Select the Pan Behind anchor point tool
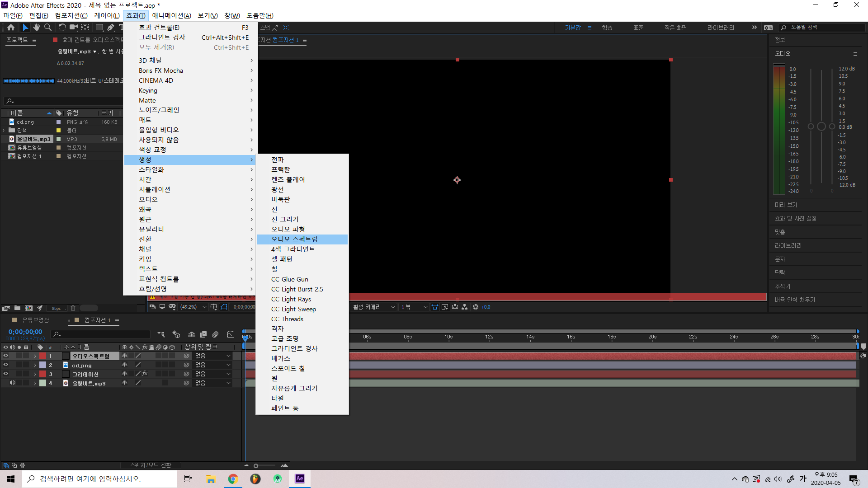The width and height of the screenshot is (868, 488). point(85,28)
